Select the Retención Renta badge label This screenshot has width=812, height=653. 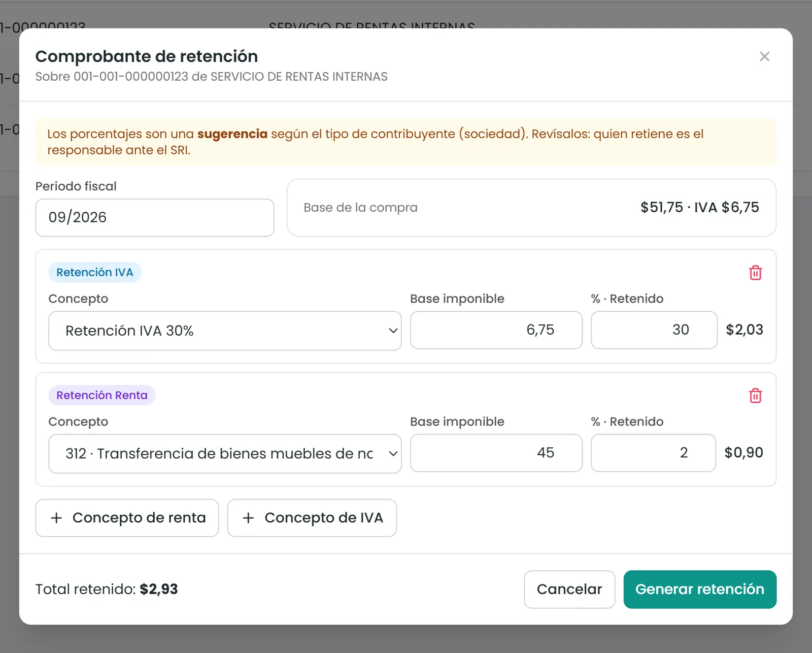point(102,395)
